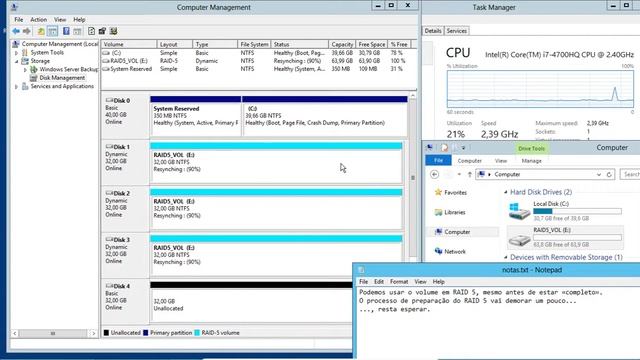
Task: Open the Computer tab in Explorer ribbon
Action: click(x=469, y=161)
